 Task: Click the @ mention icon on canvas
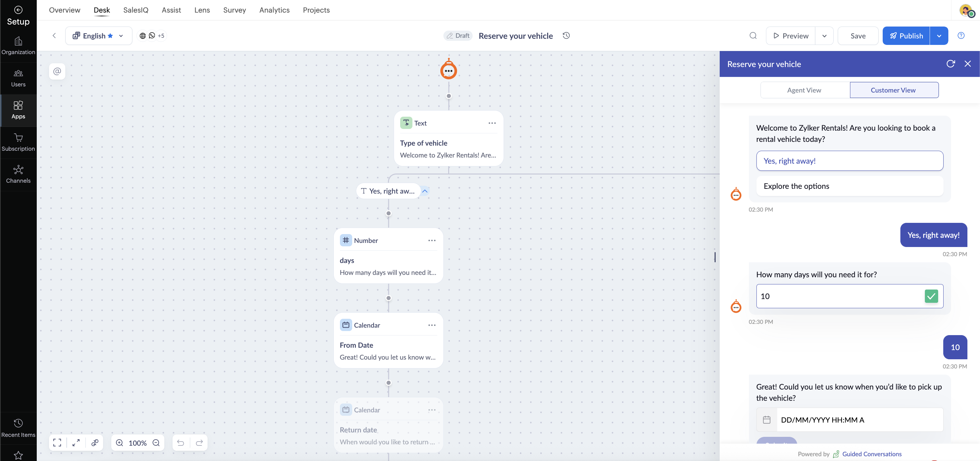57,71
